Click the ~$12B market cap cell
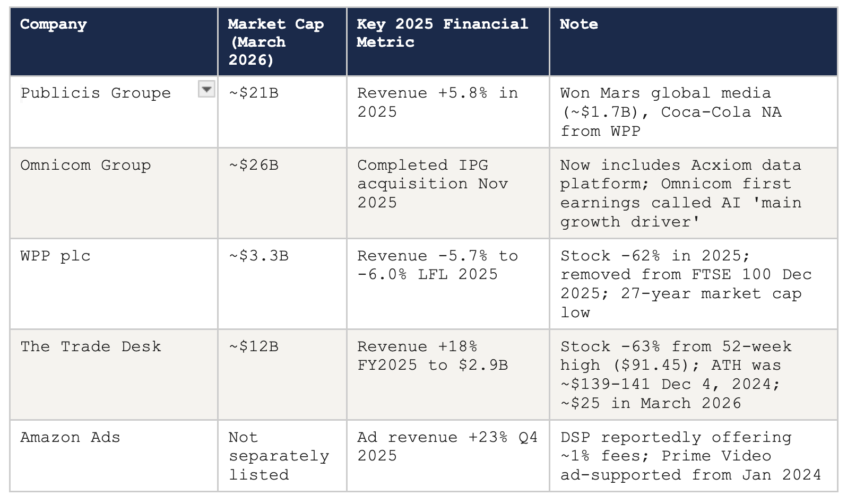847x504 pixels. (282, 375)
